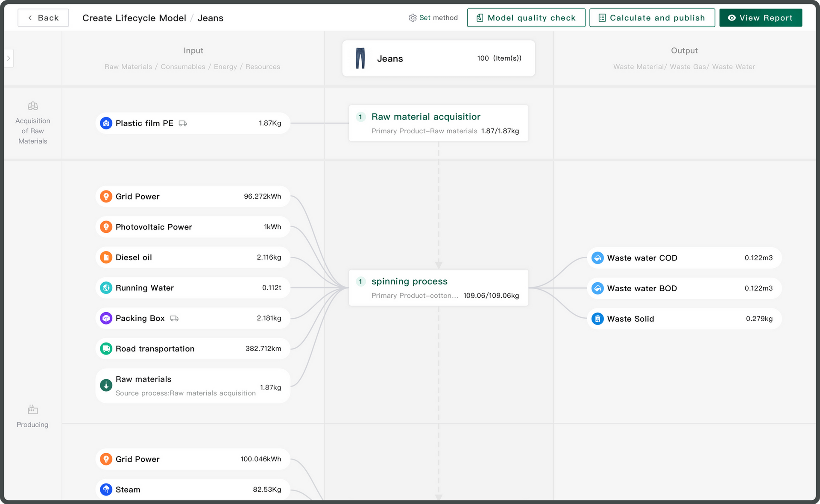Click the Set method gear icon
Screen dimensions: 820x504
[x=412, y=18]
